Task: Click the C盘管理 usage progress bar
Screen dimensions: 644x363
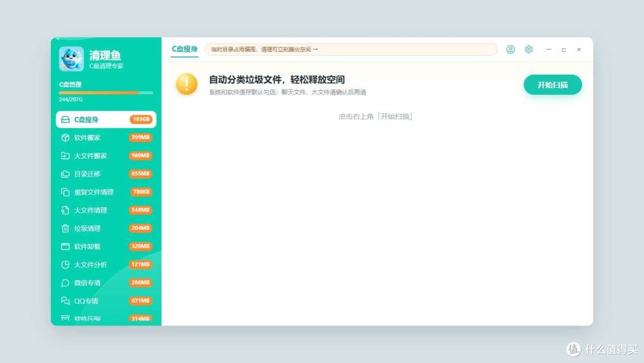Action: (x=106, y=93)
